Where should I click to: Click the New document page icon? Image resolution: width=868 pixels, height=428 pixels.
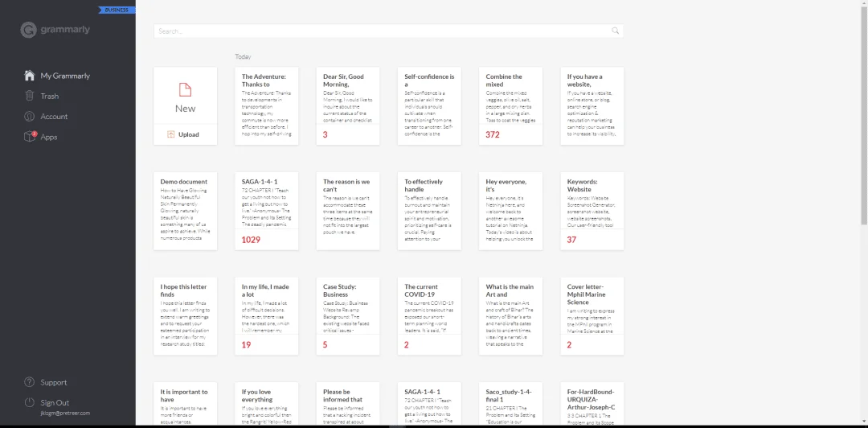(185, 89)
